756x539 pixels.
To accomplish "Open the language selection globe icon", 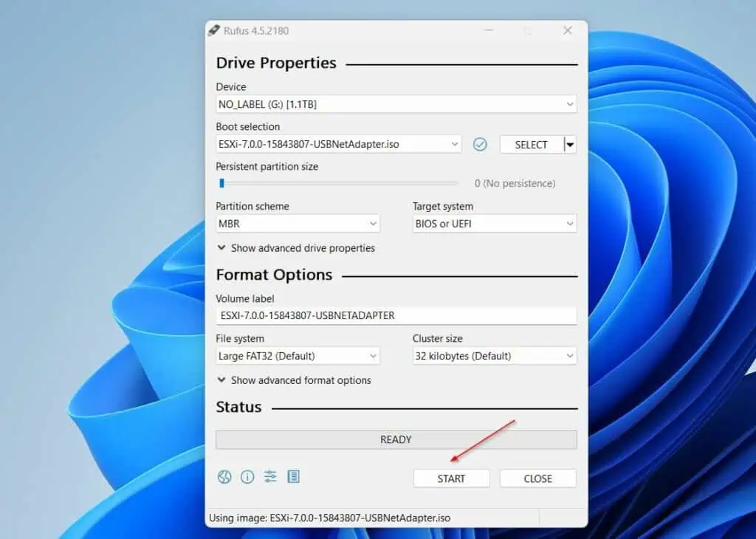I will point(224,477).
